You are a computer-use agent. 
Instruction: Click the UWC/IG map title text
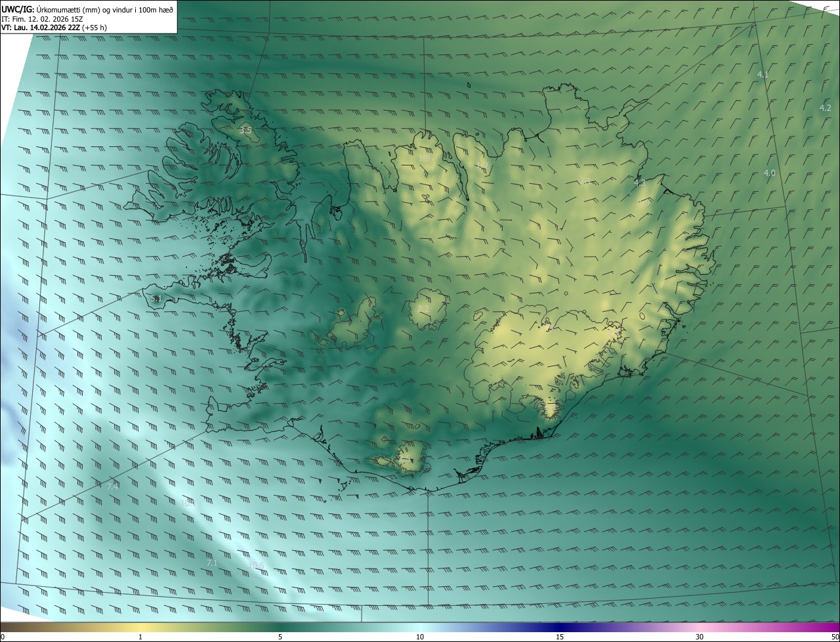87,9
